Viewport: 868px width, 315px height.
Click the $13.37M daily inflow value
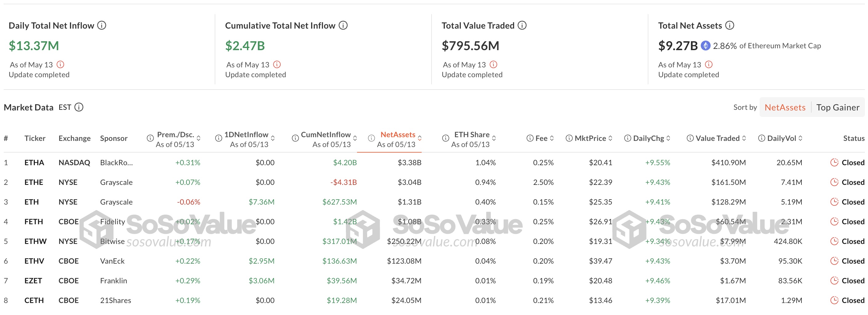tap(34, 46)
